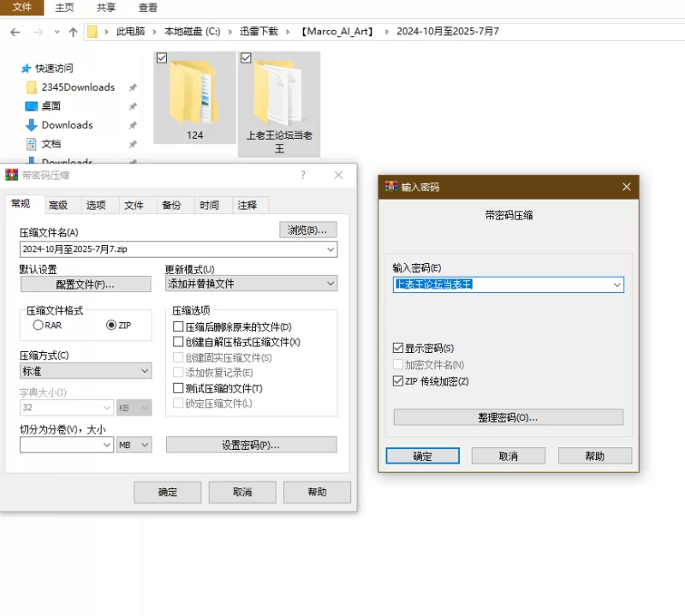Click the 整理密码 button
Viewport: 685px width, 616px height.
508,417
